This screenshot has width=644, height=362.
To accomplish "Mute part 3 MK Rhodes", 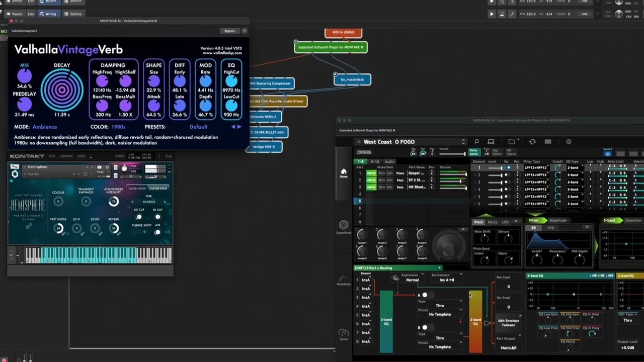I will pyautogui.click(x=382, y=187).
